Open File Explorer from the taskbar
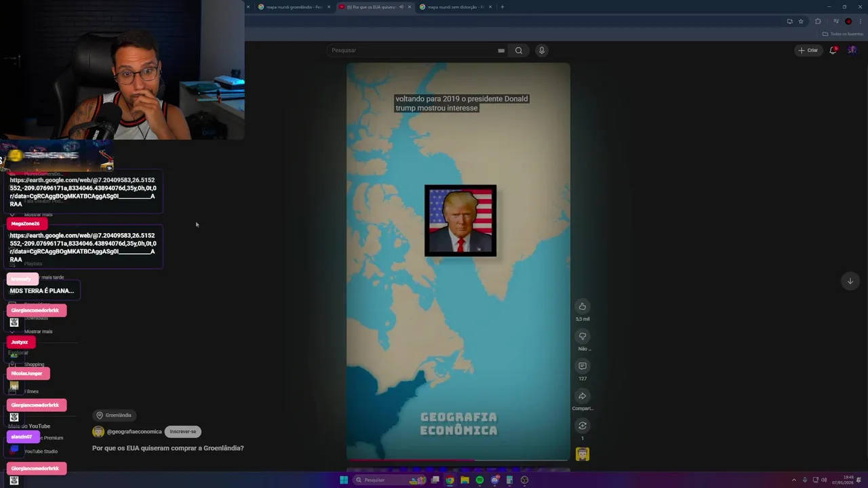Image resolution: width=868 pixels, height=488 pixels. coord(465,480)
